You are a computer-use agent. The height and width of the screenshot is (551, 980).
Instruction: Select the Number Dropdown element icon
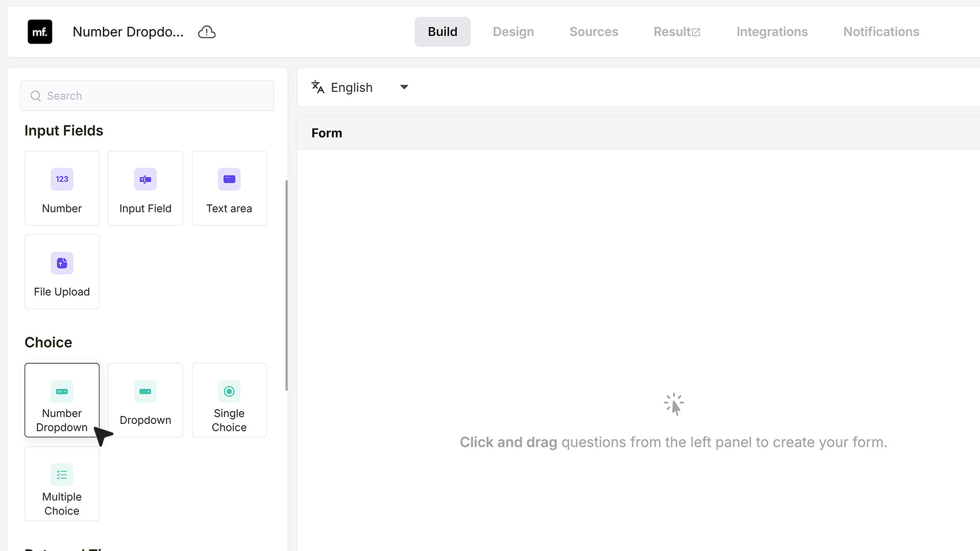tap(62, 391)
